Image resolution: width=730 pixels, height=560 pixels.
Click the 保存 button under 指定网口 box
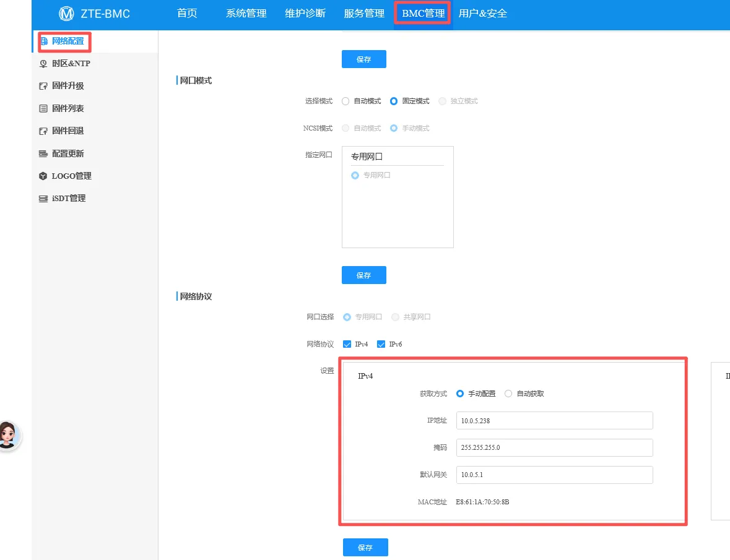[364, 275]
